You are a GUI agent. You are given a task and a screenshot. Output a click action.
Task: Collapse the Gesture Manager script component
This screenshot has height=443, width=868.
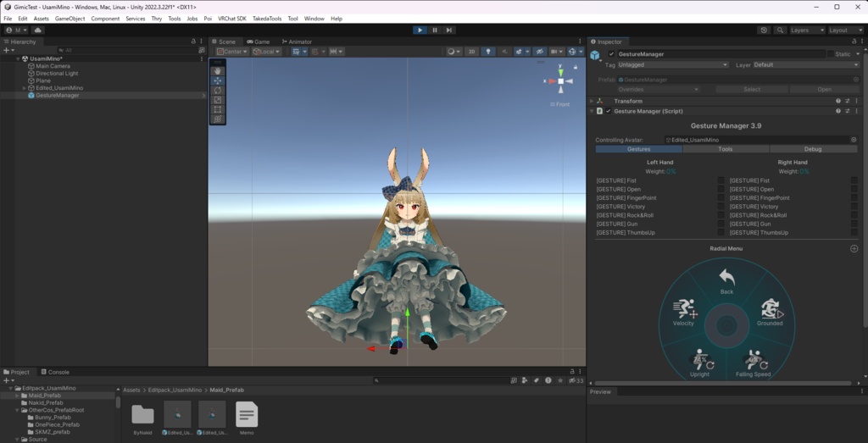click(x=591, y=111)
